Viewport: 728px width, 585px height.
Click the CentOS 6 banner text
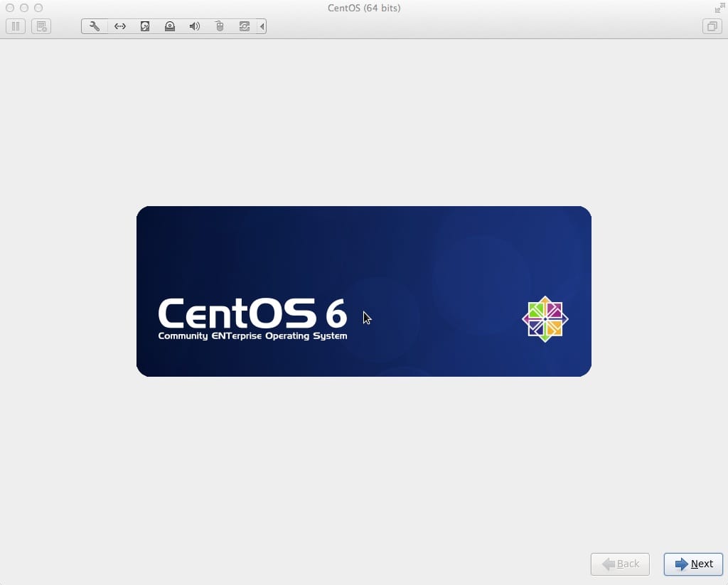click(252, 313)
